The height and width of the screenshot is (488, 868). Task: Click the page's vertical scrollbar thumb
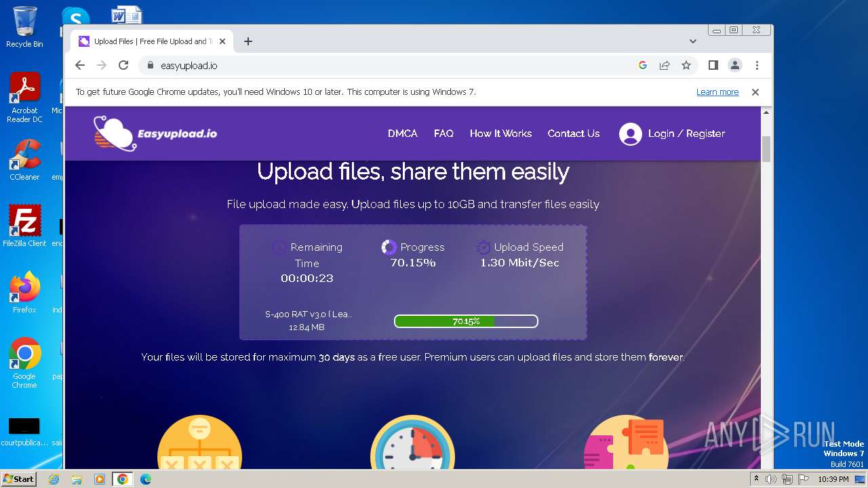pyautogui.click(x=766, y=150)
